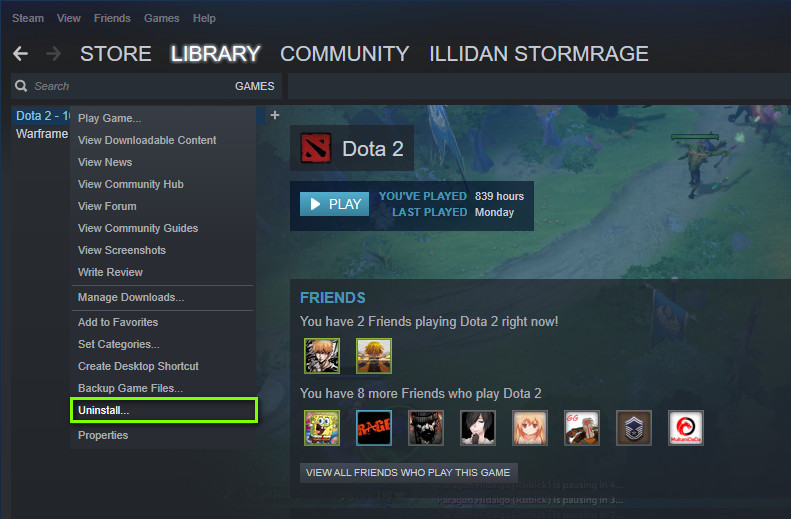The image size is (791, 519).
Task: Open the Friends menu in the menu bar
Action: (x=112, y=18)
